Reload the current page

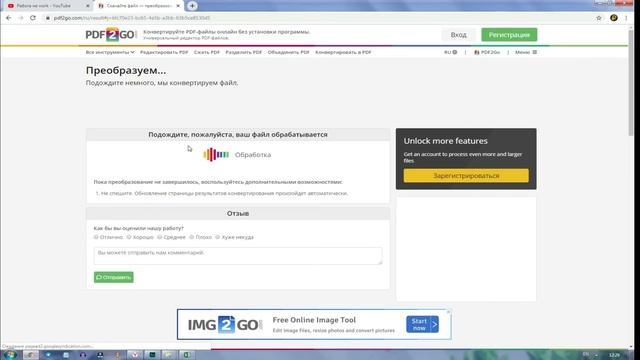click(33, 18)
